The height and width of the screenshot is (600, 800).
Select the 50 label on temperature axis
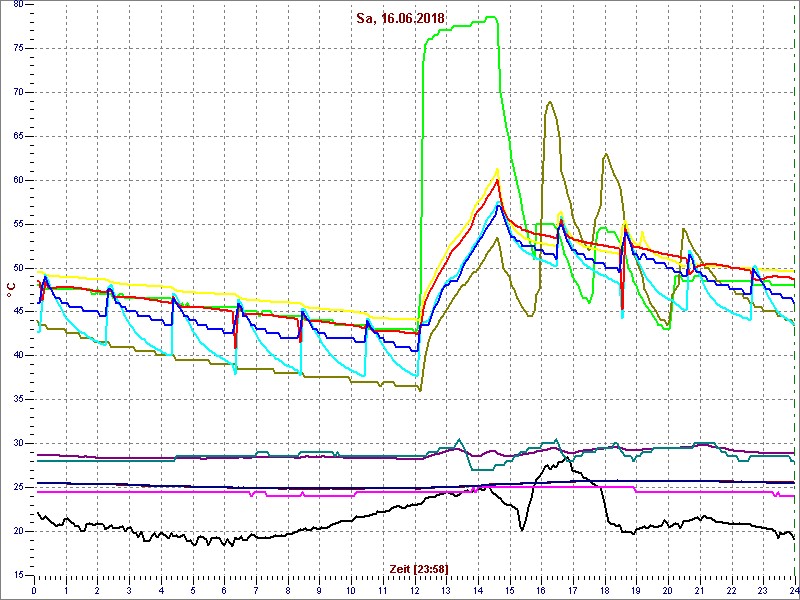[x=16, y=268]
